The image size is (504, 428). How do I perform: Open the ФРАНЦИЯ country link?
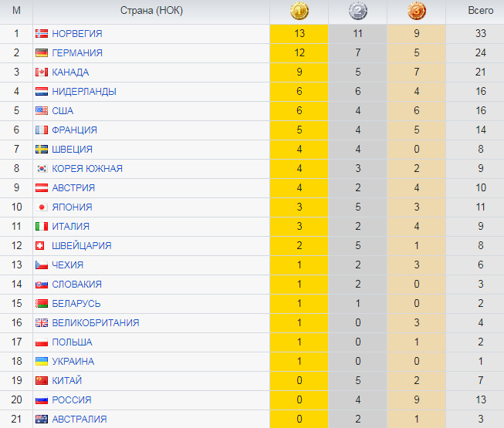pyautogui.click(x=74, y=130)
